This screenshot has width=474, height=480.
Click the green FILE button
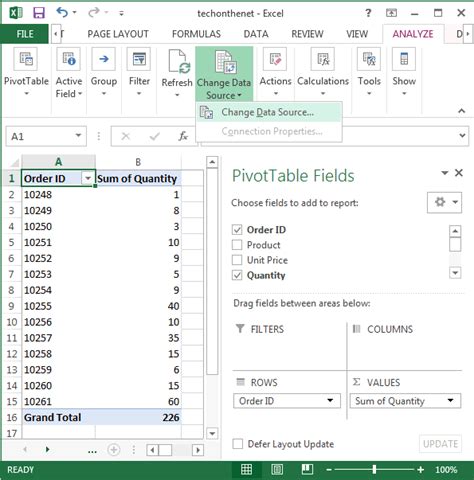point(25,34)
